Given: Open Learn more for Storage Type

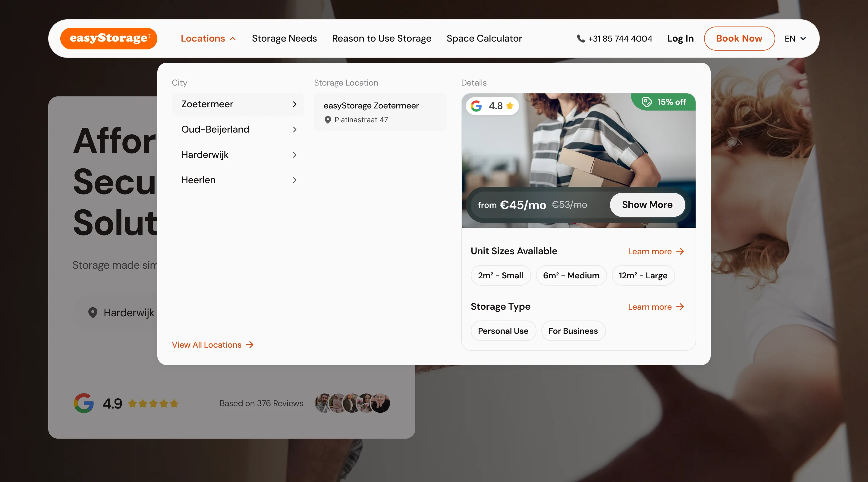Looking at the screenshot, I should click(656, 307).
